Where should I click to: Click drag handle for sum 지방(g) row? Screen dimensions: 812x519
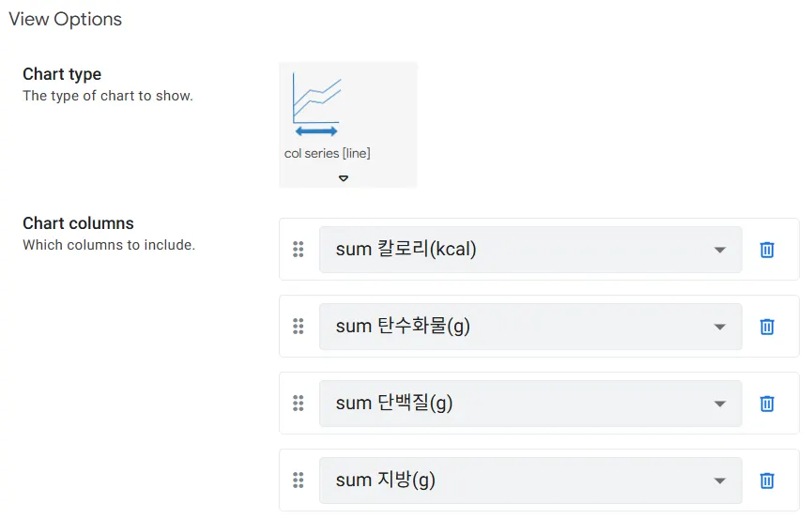point(299,481)
